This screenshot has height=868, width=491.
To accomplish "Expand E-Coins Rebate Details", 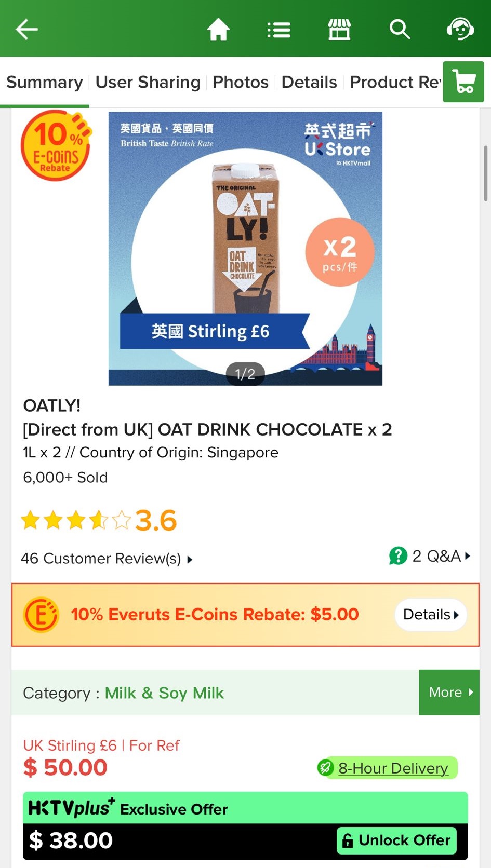I will pos(431,615).
